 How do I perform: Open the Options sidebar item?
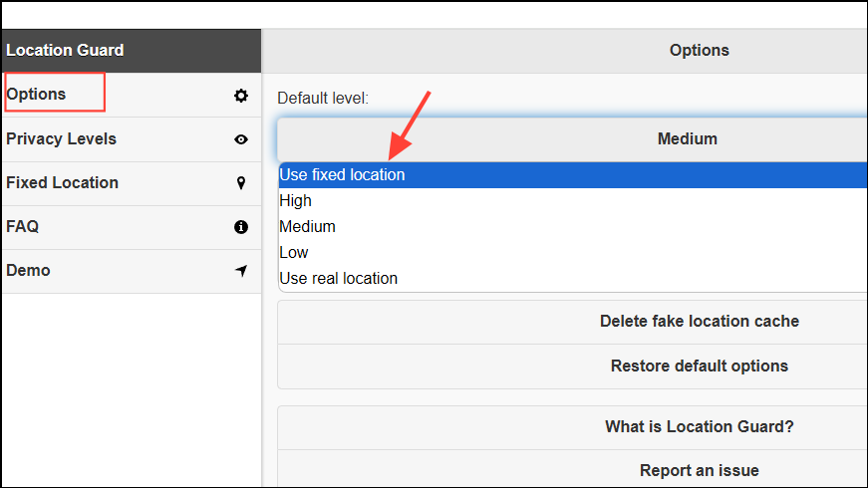coord(37,95)
